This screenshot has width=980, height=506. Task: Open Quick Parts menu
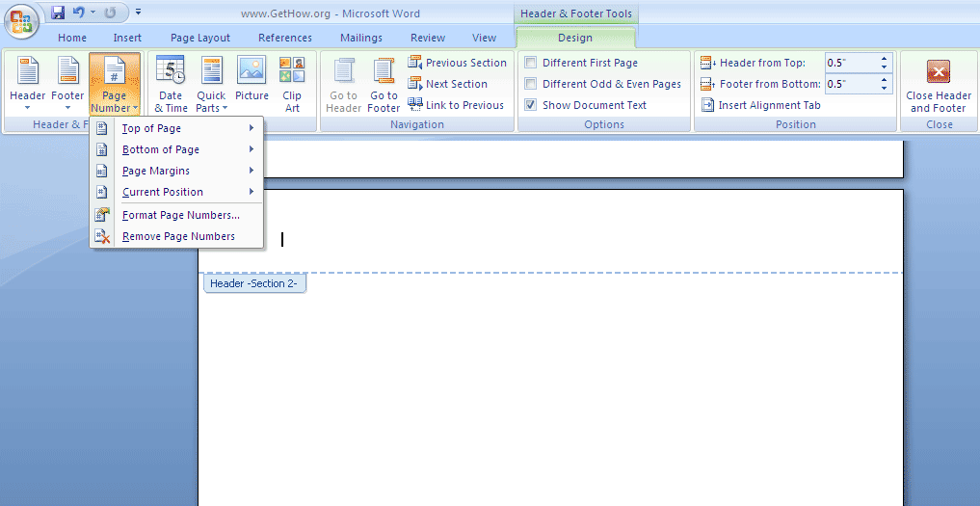pyautogui.click(x=211, y=84)
